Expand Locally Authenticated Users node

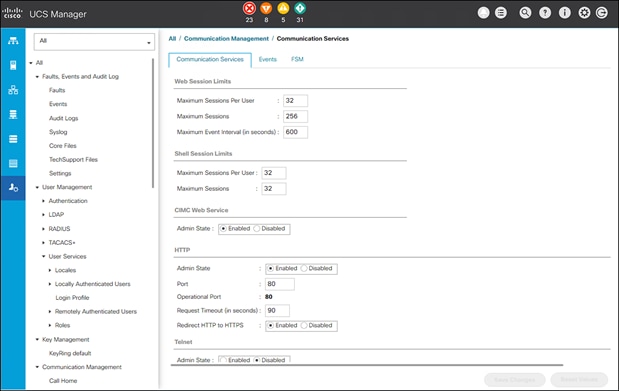point(50,284)
